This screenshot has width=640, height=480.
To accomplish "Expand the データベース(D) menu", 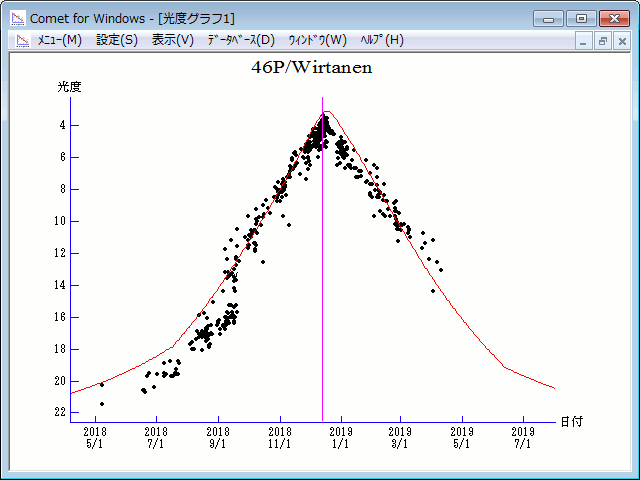I will 240,40.
